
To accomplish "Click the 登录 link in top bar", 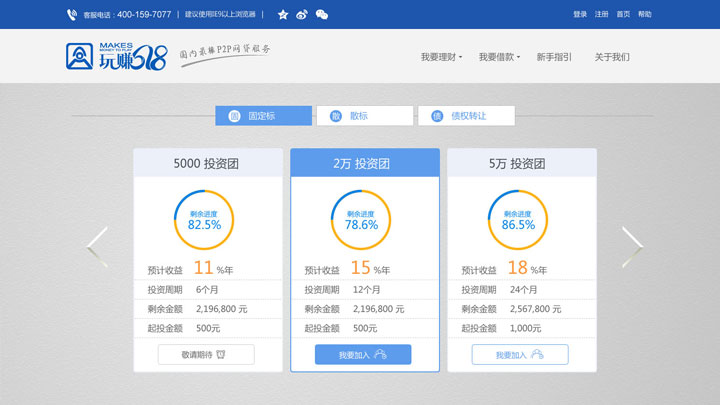I will (x=580, y=15).
